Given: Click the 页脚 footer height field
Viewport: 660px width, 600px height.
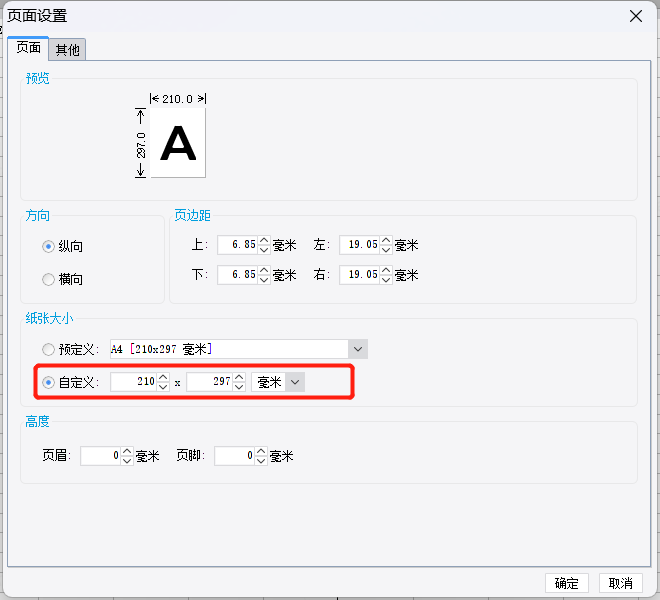Looking at the screenshot, I should 234,456.
